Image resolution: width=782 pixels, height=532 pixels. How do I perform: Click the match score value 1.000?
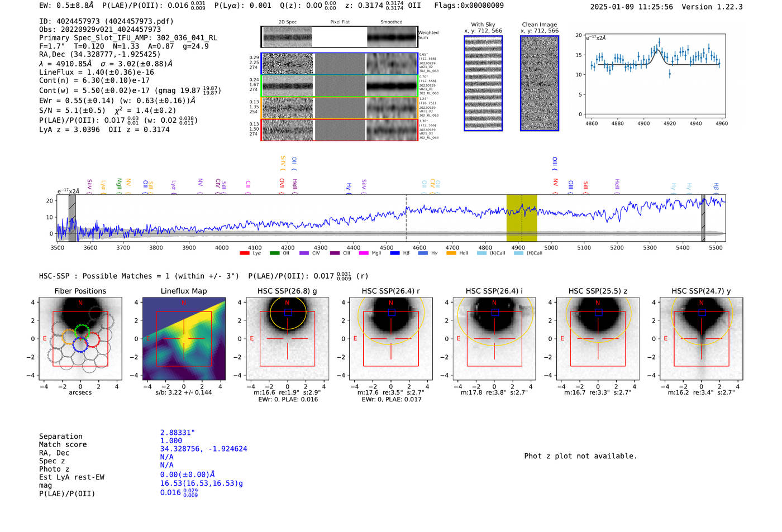click(x=171, y=440)
